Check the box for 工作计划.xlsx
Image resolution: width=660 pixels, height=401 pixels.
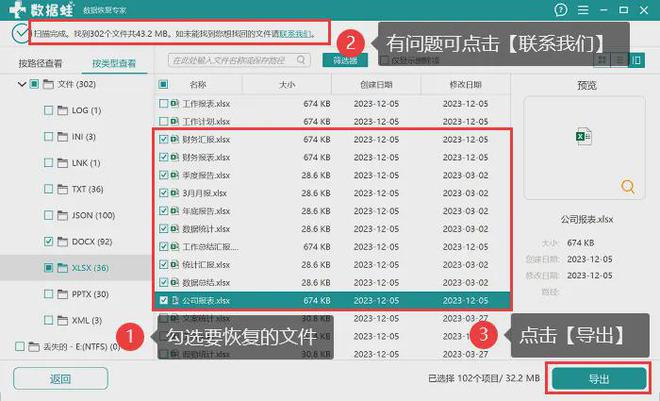click(x=163, y=122)
